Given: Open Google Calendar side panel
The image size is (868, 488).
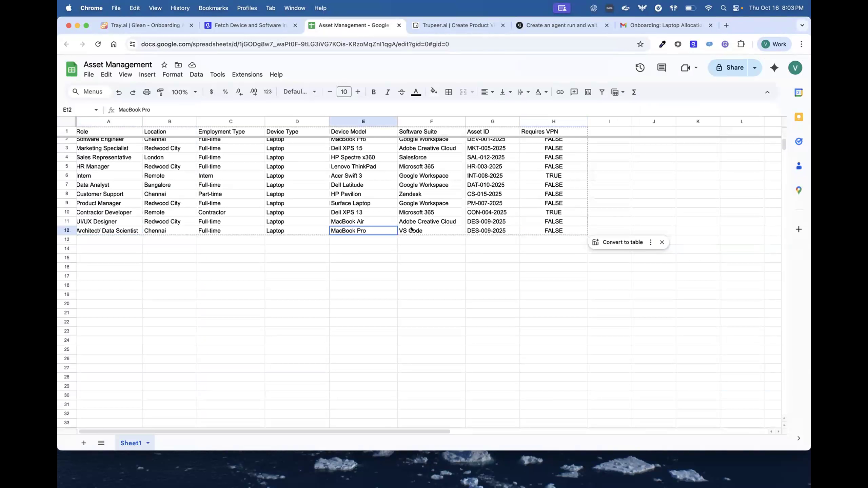Looking at the screenshot, I should (799, 92).
